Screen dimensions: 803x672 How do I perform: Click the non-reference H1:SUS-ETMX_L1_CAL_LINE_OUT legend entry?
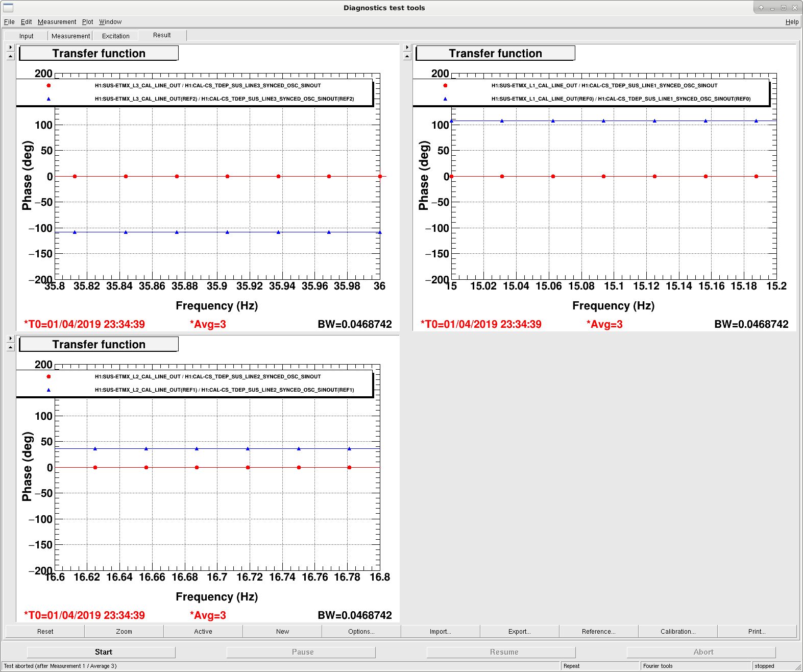point(604,86)
